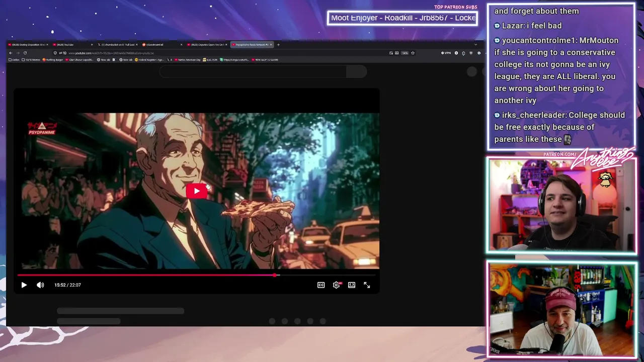Image resolution: width=644 pixels, height=362 pixels.
Task: Click the 15:52 / 22:07 time display
Action: point(67,285)
